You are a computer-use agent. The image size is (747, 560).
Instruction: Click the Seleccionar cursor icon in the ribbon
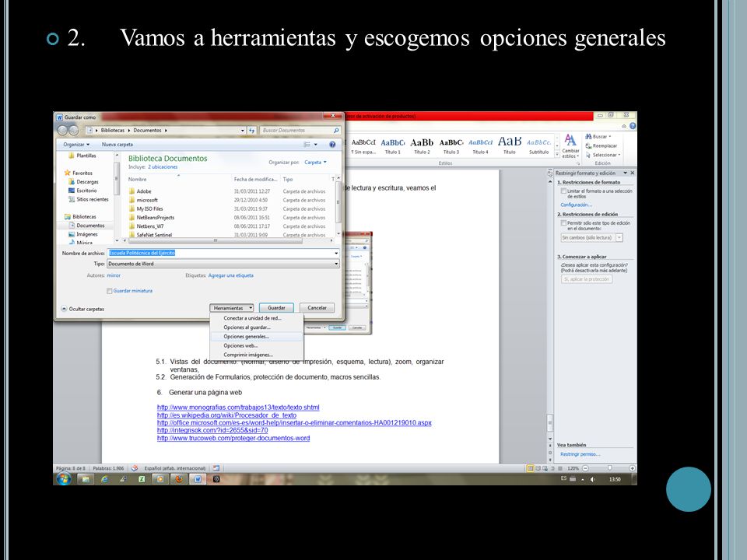[x=588, y=155]
